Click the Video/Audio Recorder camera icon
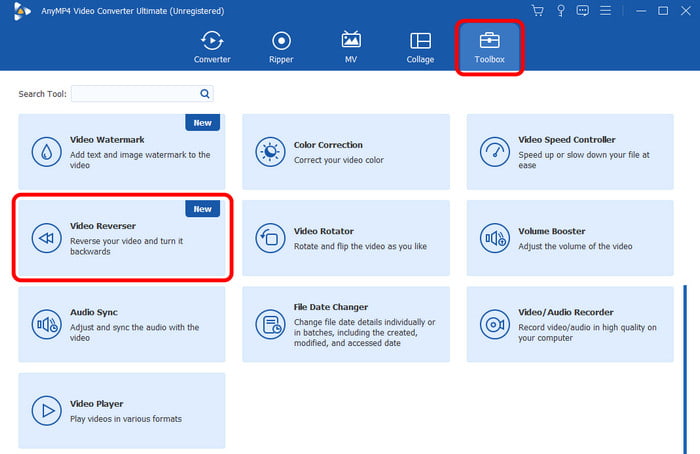The image size is (700, 454). pos(495,324)
